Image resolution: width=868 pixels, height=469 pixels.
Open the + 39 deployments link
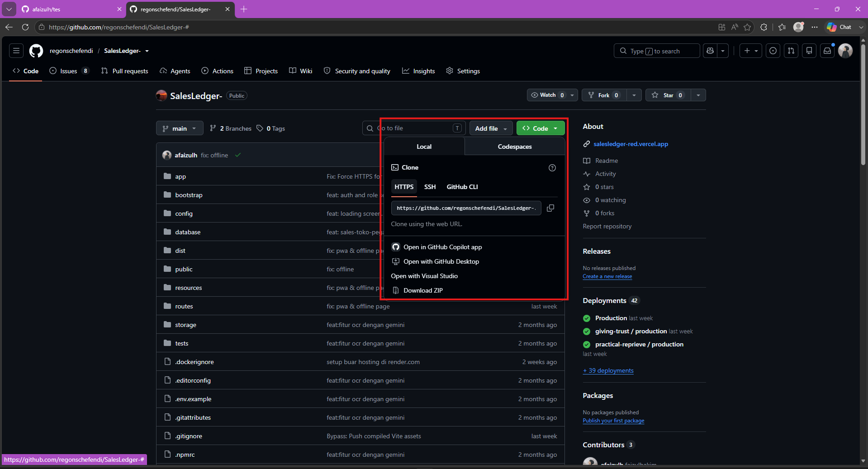pos(608,370)
